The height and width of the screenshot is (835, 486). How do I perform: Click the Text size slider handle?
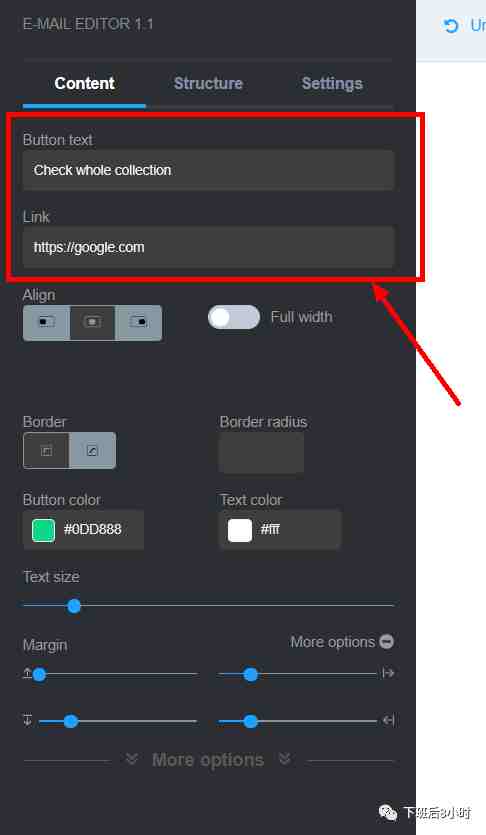pyautogui.click(x=74, y=606)
